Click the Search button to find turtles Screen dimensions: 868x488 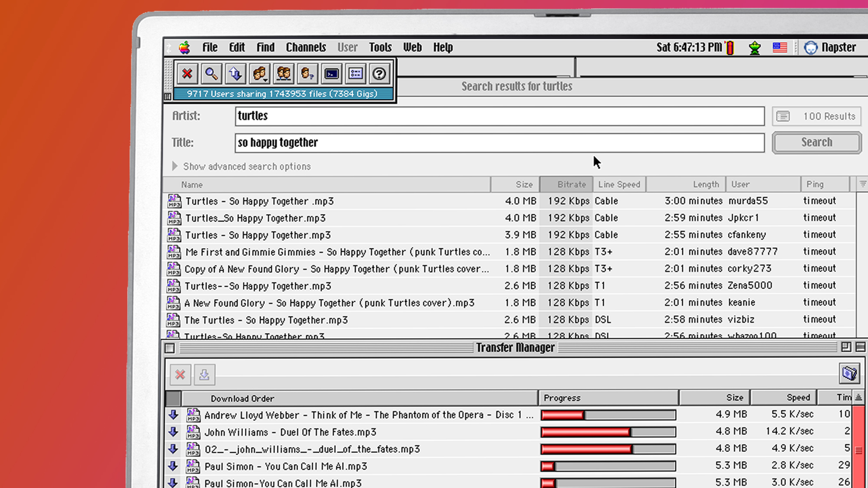(x=816, y=142)
